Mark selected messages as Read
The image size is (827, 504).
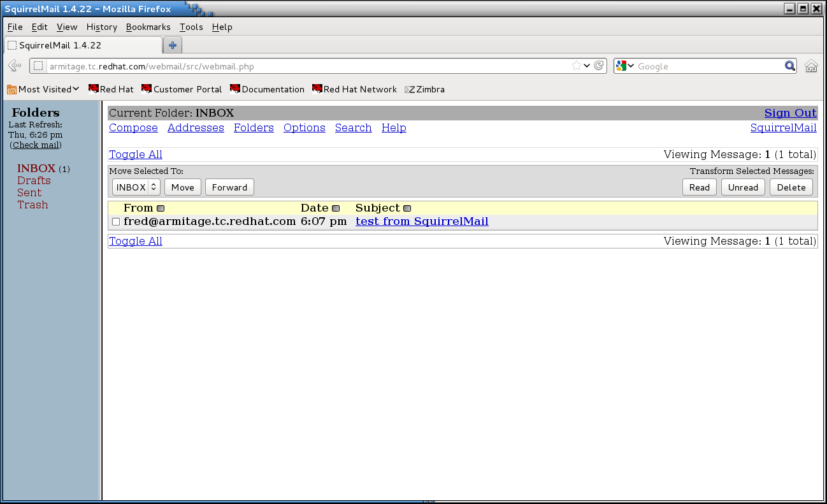[700, 187]
